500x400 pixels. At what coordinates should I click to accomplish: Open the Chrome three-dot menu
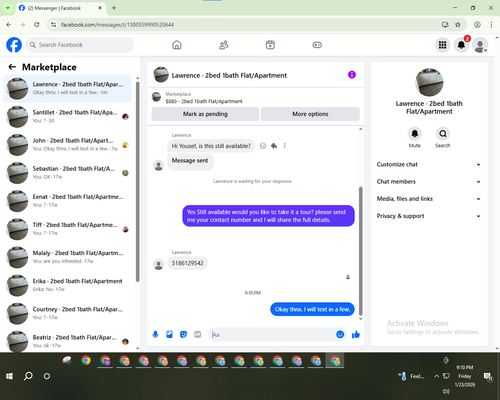pos(491,24)
